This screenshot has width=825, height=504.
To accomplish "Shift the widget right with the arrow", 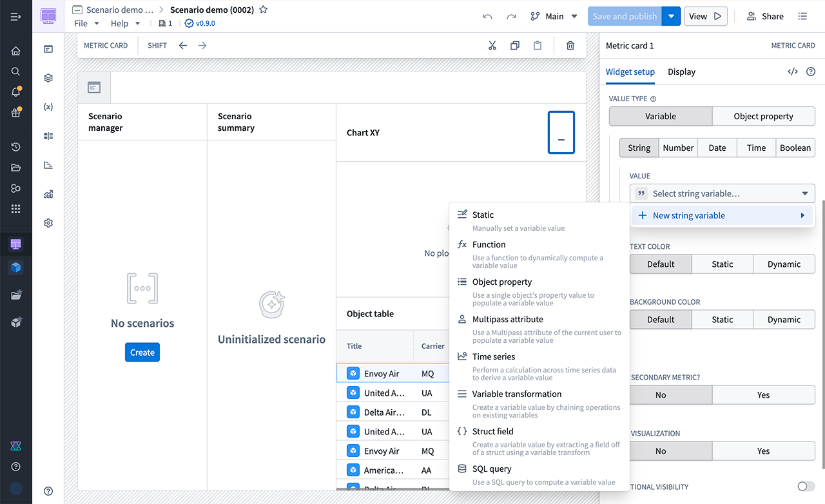I will pyautogui.click(x=202, y=46).
